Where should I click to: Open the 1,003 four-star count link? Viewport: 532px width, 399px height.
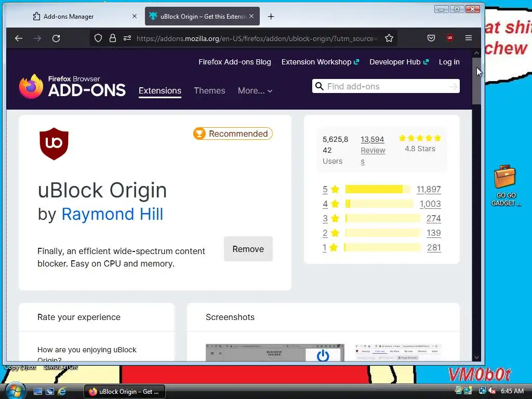point(430,204)
